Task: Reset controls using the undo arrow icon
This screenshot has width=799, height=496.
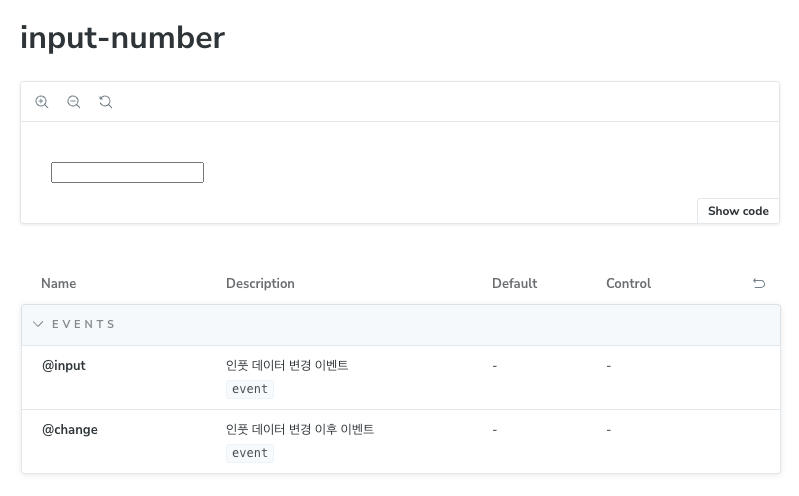Action: coord(759,283)
